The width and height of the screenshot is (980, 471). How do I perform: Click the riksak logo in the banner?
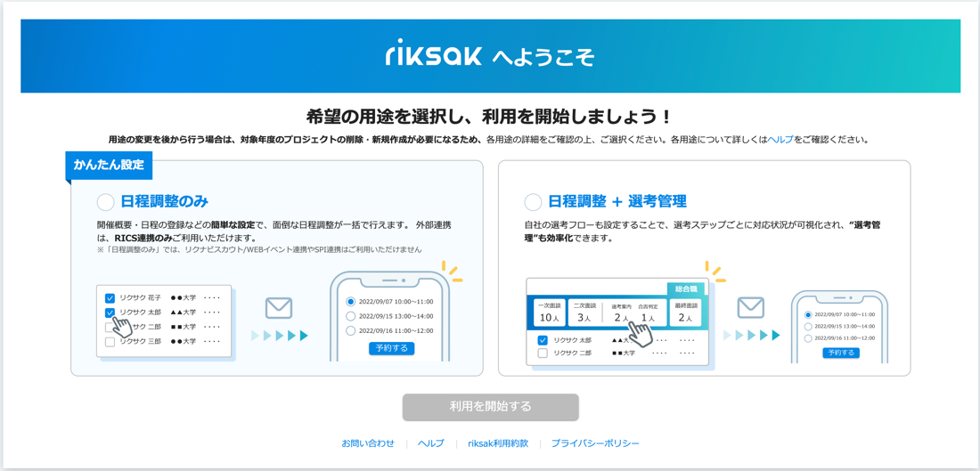pyautogui.click(x=434, y=55)
